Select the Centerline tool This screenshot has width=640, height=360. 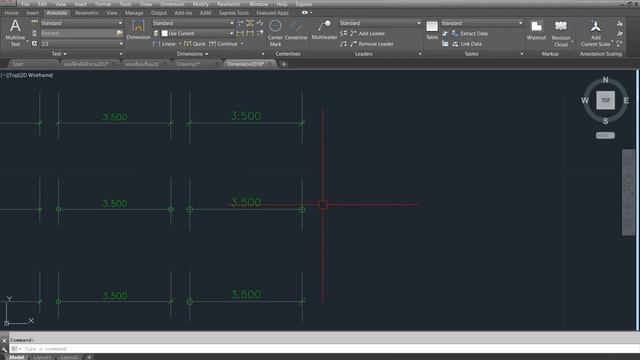(296, 30)
